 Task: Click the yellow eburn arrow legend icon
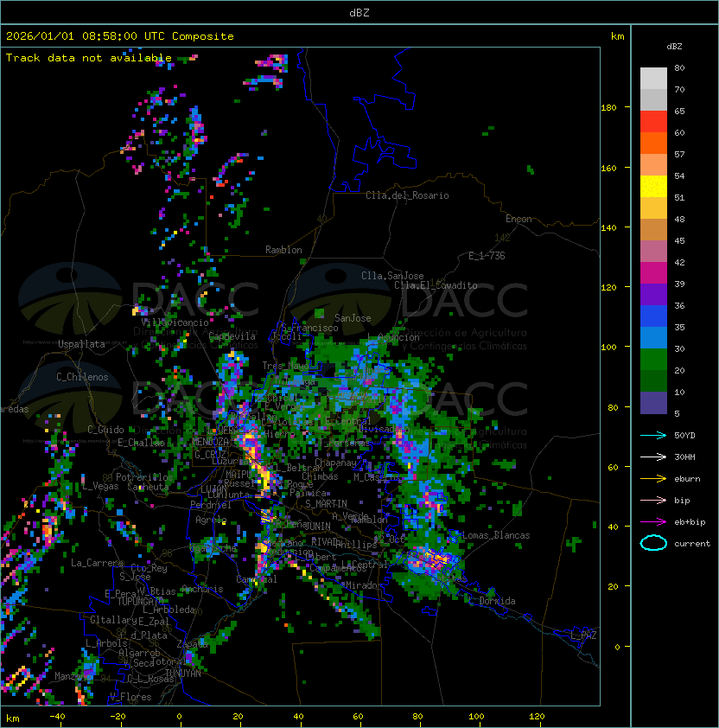click(653, 479)
